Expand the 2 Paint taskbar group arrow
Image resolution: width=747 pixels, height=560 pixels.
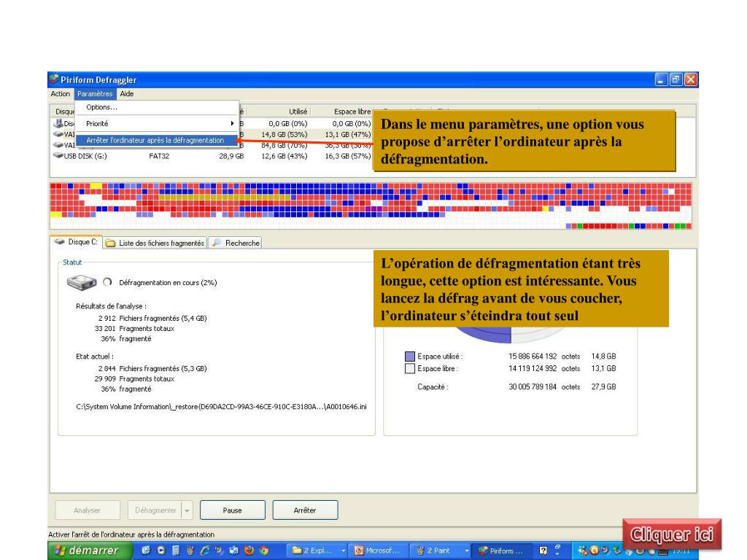pos(468,551)
